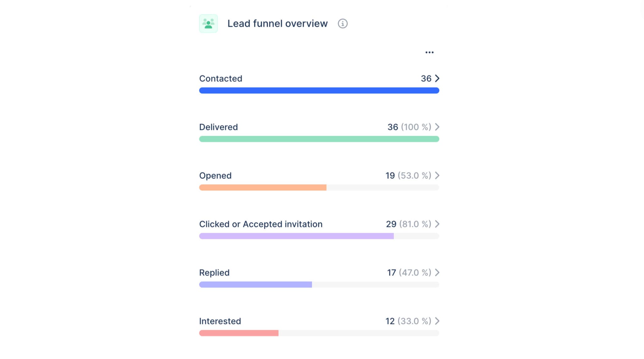Select the chevron arrow next to Contacted
The height and width of the screenshot is (359, 644).
pyautogui.click(x=437, y=79)
